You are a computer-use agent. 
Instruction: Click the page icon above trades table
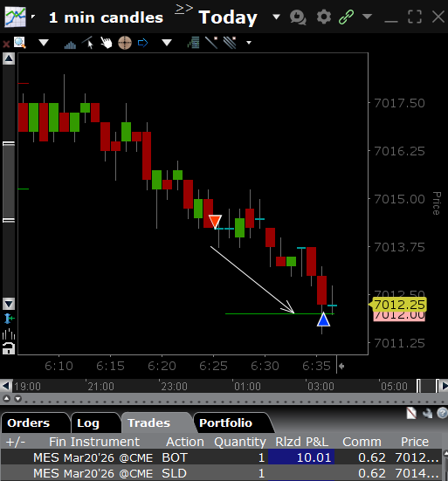coord(410,413)
